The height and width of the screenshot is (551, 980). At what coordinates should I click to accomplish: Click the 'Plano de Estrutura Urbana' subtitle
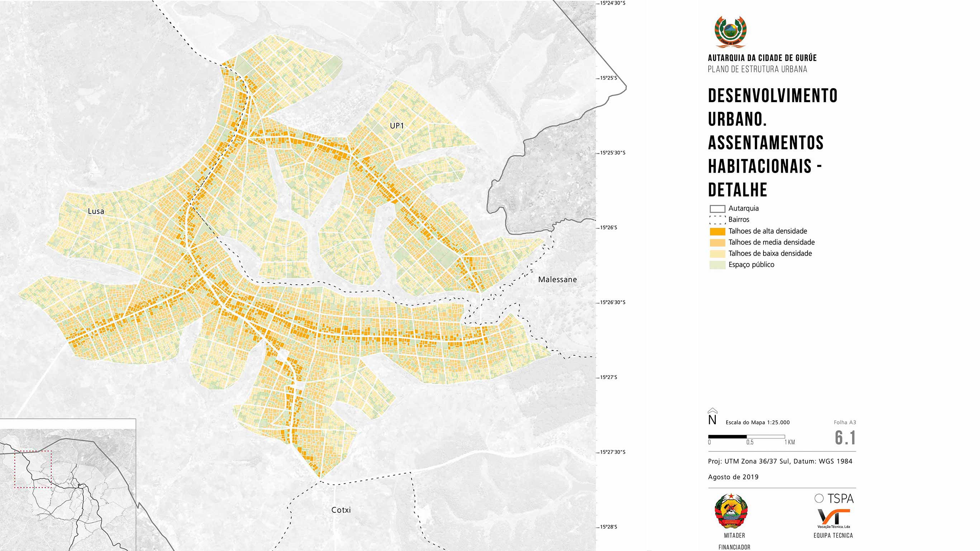[x=757, y=69]
